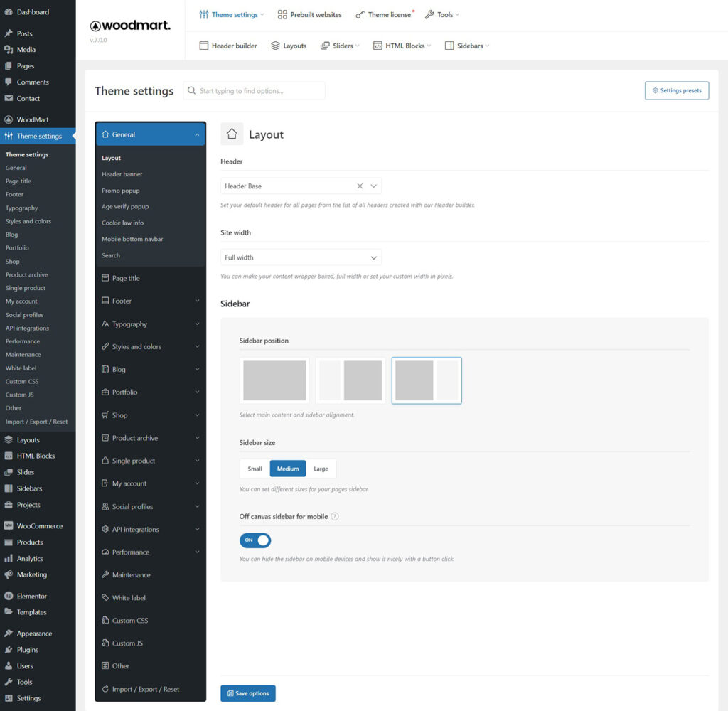Open the Sliders menu
This screenshot has height=711, width=728.
tap(340, 46)
